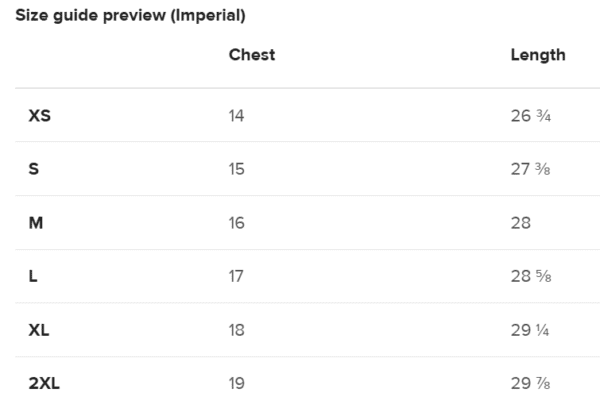This screenshot has width=600, height=408.
Task: Click the L size row label
Action: [33, 276]
